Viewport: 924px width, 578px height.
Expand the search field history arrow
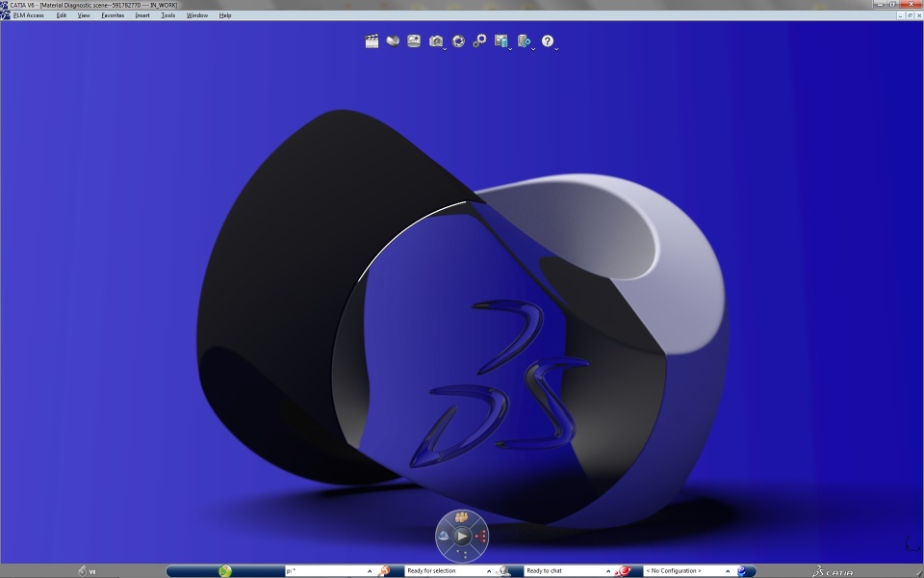click(370, 571)
